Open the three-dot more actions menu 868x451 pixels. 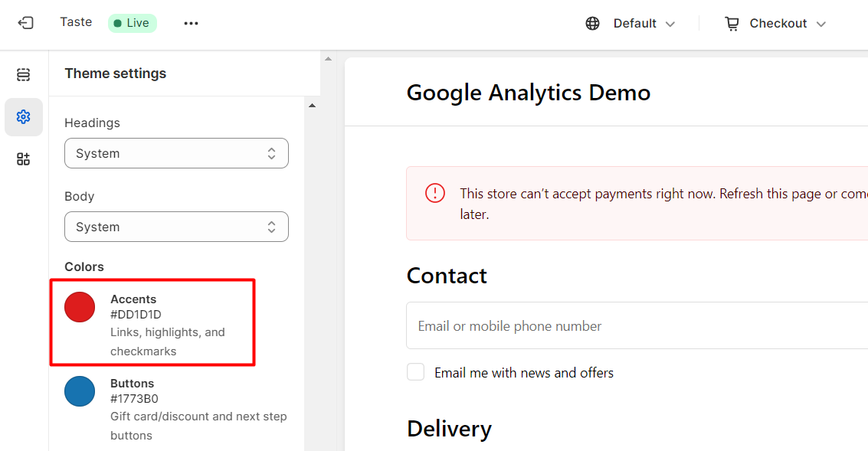coord(191,23)
